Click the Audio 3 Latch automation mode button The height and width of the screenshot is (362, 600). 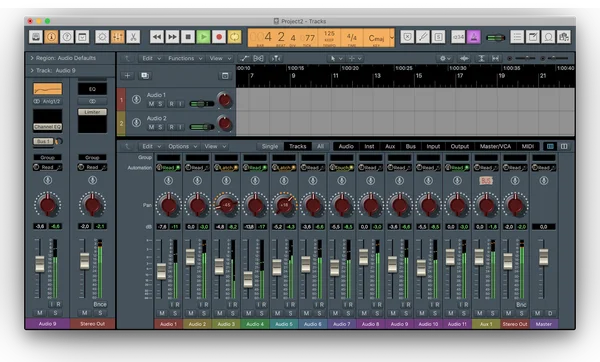pyautogui.click(x=226, y=168)
